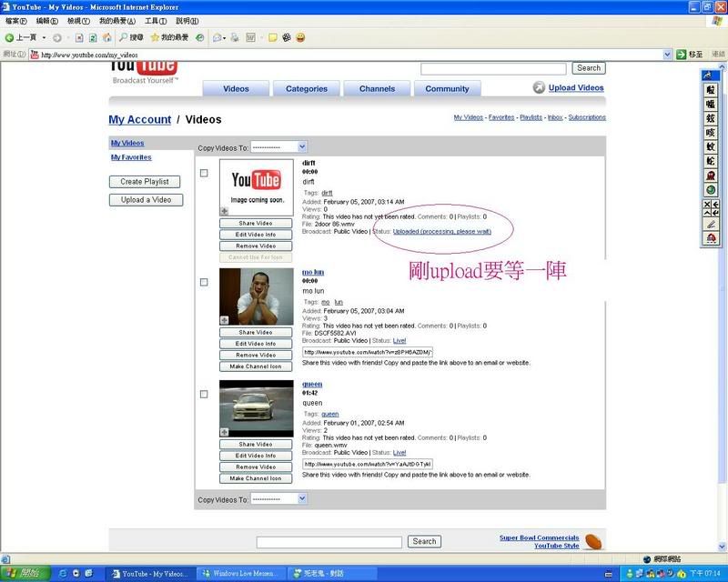The height and width of the screenshot is (582, 728).
Task: Expand the address bar history dropdown
Action: coord(667,55)
